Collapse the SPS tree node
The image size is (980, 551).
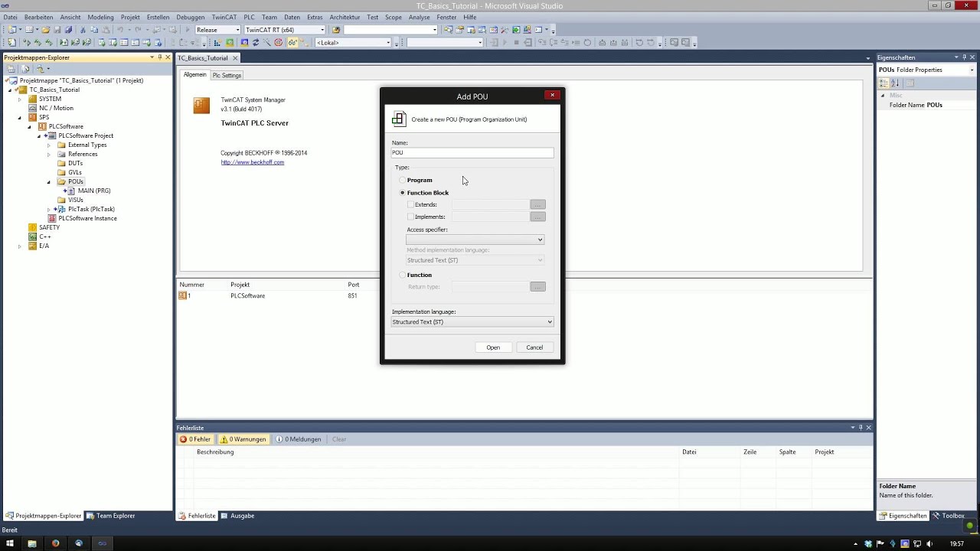point(20,117)
